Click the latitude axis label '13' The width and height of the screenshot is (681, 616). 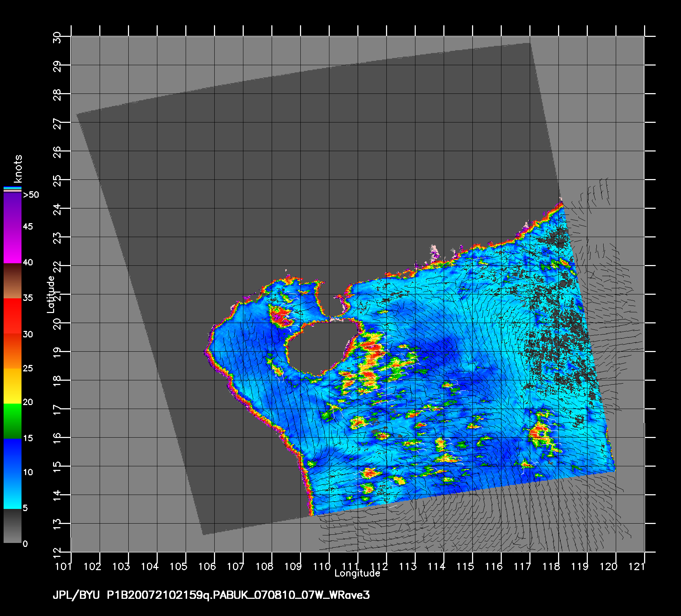coord(57,524)
